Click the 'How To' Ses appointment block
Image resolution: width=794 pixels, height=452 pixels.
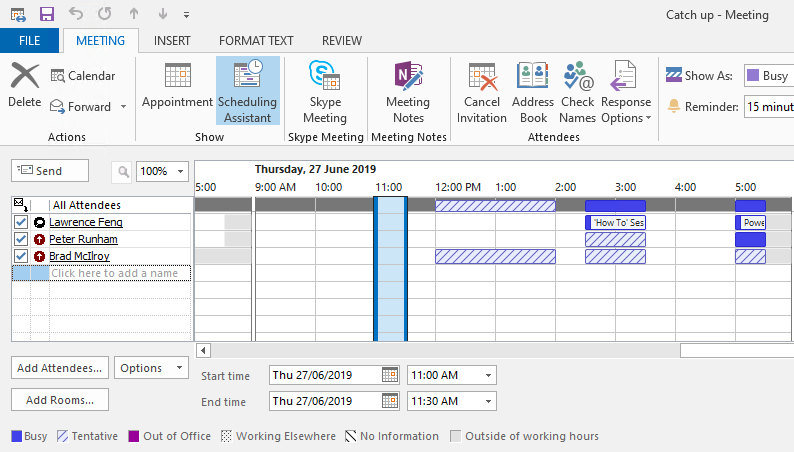click(x=615, y=223)
